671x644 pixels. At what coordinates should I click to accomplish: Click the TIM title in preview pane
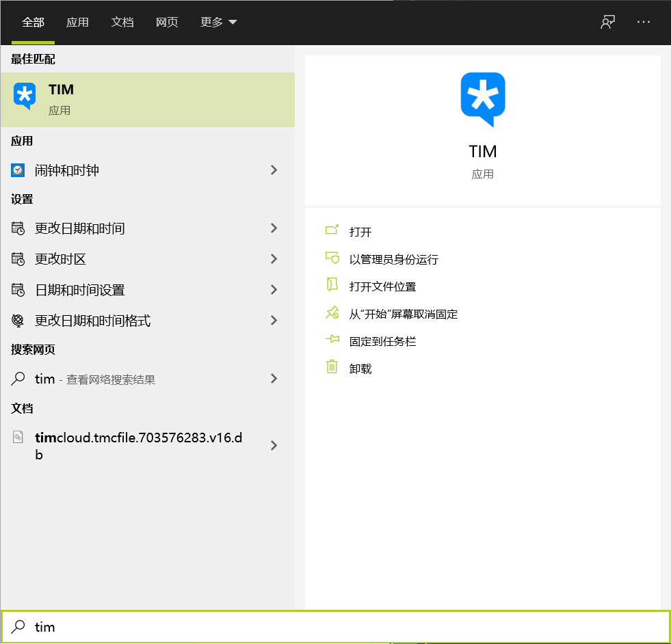pyautogui.click(x=483, y=151)
